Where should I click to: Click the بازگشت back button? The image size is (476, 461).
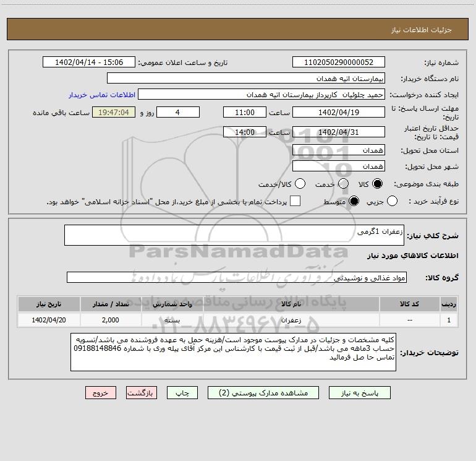click(142, 393)
